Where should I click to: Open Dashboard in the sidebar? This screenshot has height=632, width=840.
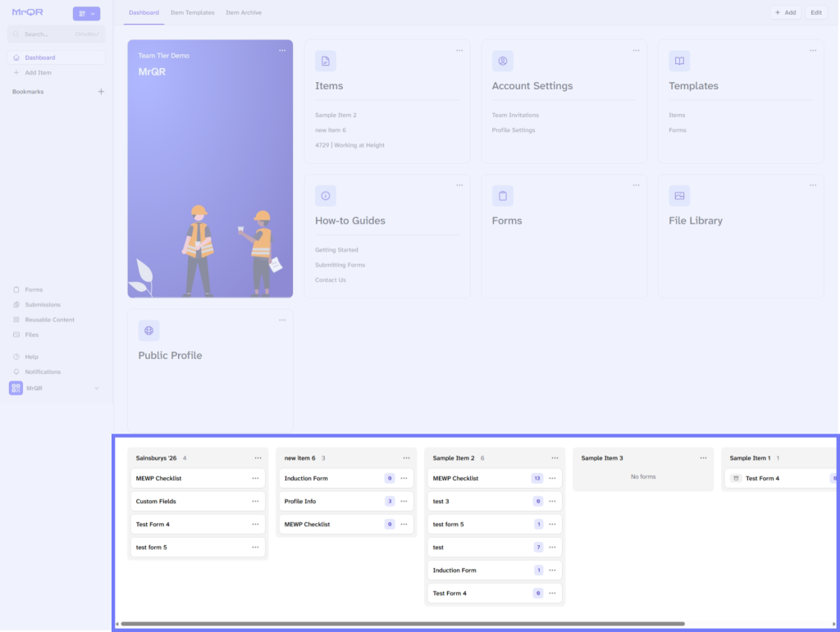(x=57, y=57)
